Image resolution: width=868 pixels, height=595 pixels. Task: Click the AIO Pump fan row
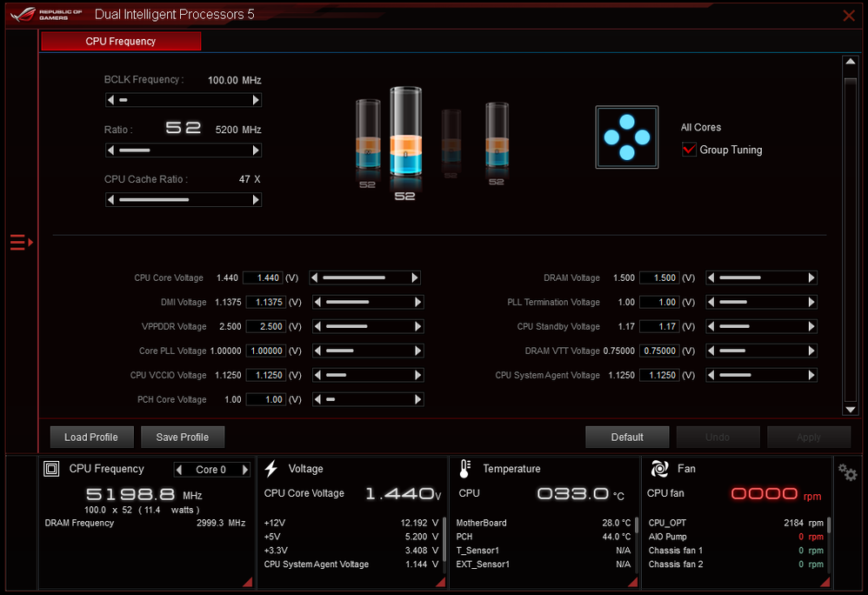(x=736, y=537)
